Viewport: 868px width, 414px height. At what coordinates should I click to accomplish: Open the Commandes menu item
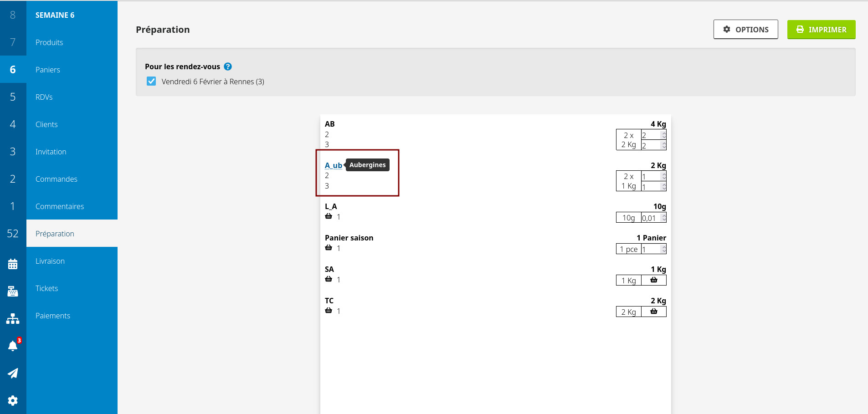(x=56, y=179)
